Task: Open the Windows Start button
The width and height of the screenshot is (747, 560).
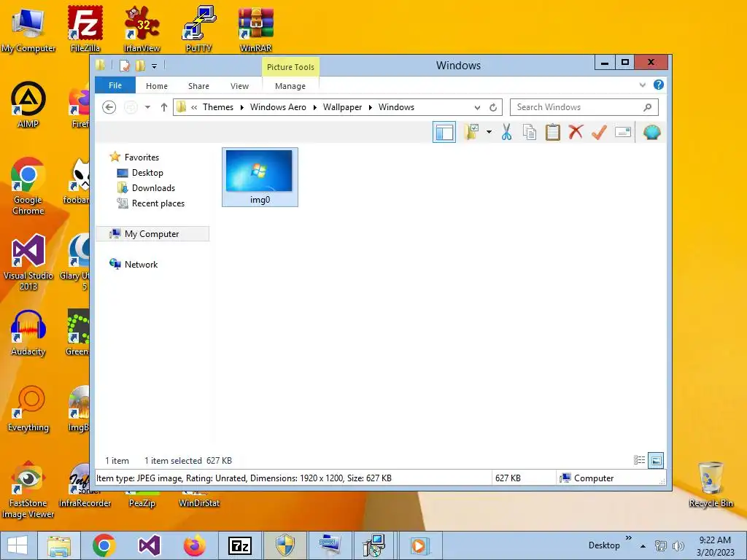Action: [x=18, y=545]
